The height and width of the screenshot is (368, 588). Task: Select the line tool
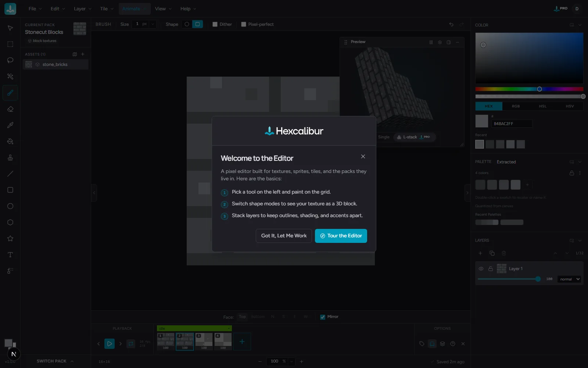click(x=10, y=174)
